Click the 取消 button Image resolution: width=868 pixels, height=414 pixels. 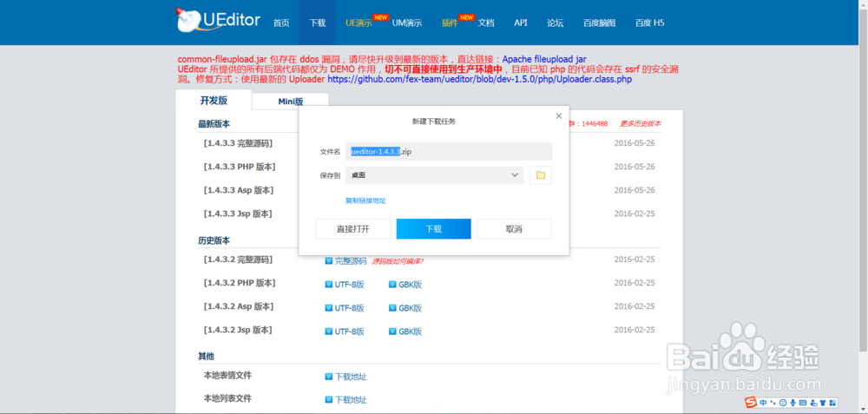[x=514, y=229]
